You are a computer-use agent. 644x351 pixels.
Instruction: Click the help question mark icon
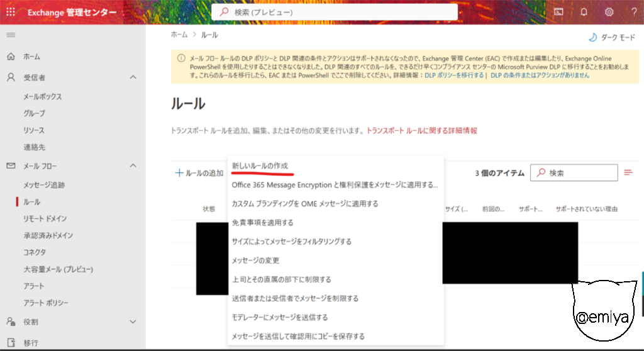(633, 12)
